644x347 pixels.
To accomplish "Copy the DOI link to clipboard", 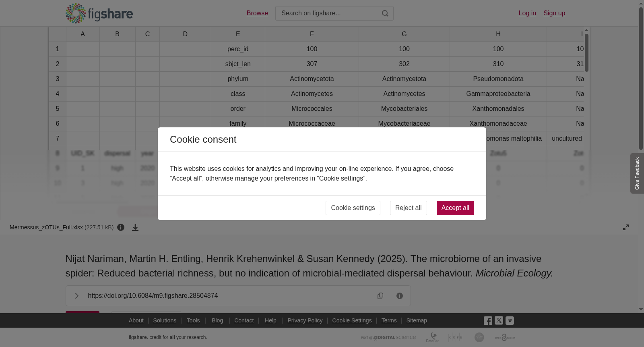I will tap(380, 296).
